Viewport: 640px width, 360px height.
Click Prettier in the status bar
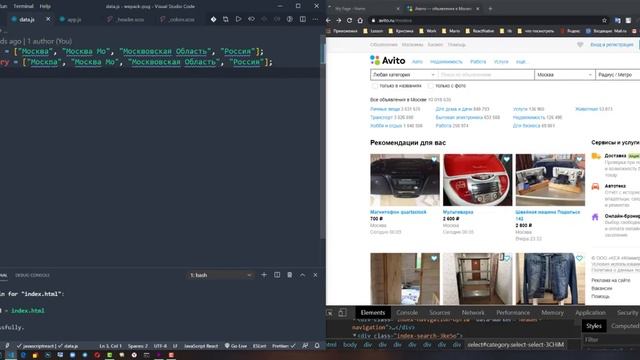tap(284, 346)
